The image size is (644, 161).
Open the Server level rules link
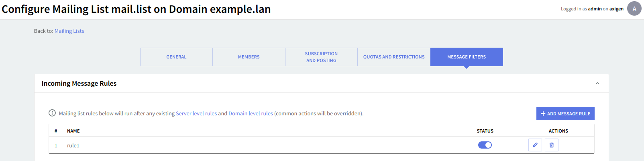196,113
